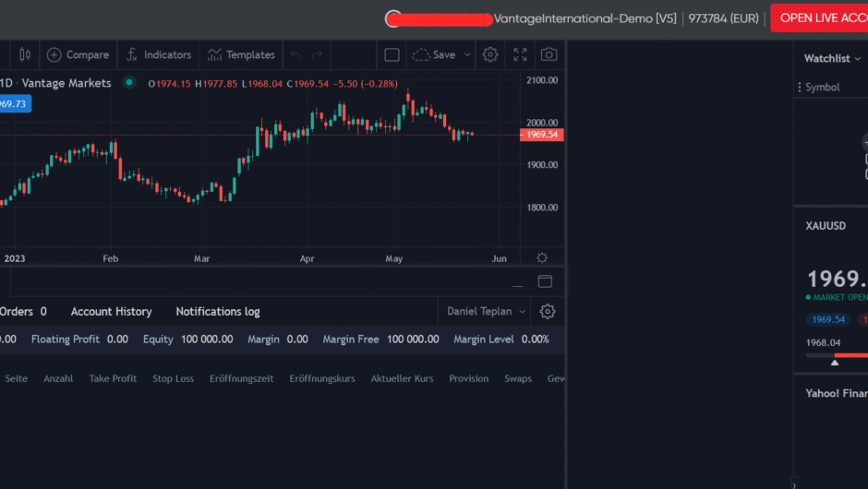Click the Compare plus icon
The image size is (868, 489).
[x=54, y=54]
